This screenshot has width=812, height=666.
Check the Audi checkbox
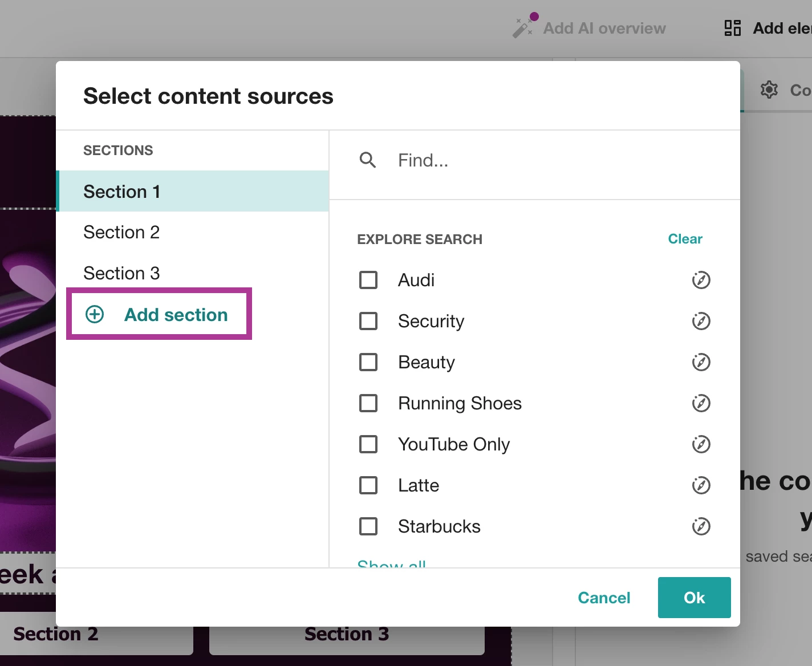(368, 280)
